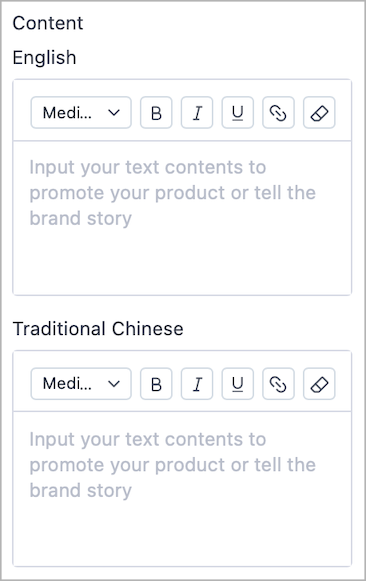Focus the Traditional Chinese content text area

[182, 489]
